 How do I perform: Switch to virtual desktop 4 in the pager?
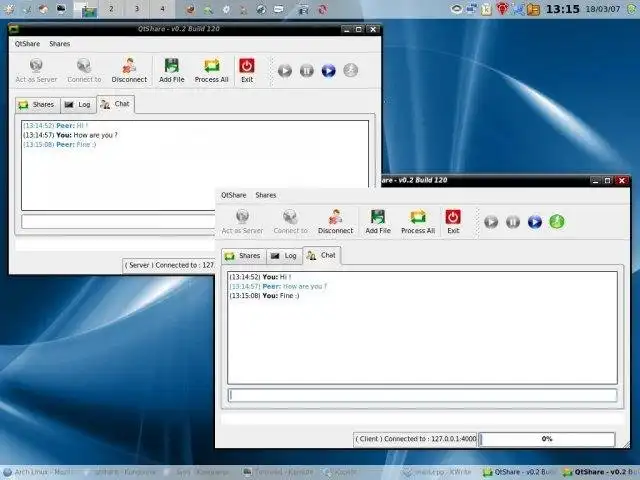(x=162, y=9)
